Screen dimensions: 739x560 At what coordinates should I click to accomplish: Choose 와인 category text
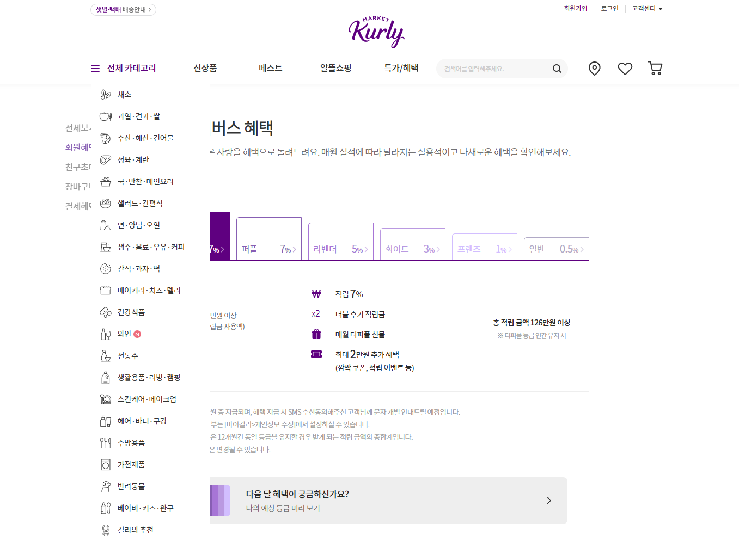coord(124,334)
